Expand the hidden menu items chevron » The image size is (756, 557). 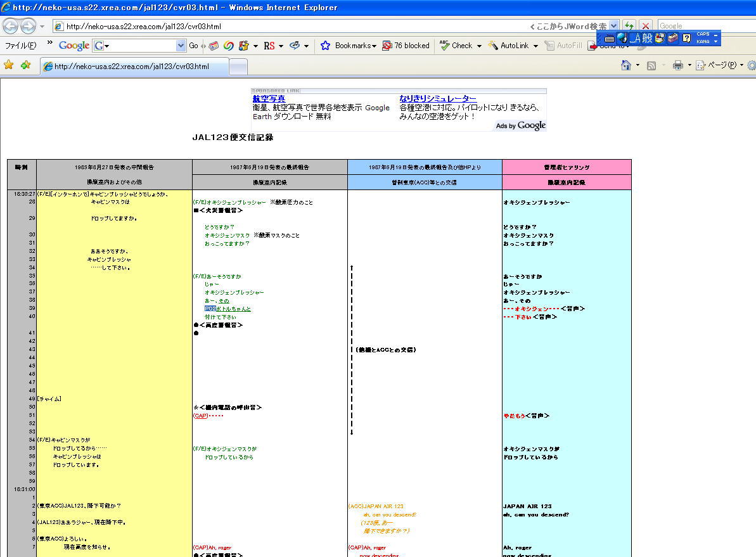[x=49, y=43]
